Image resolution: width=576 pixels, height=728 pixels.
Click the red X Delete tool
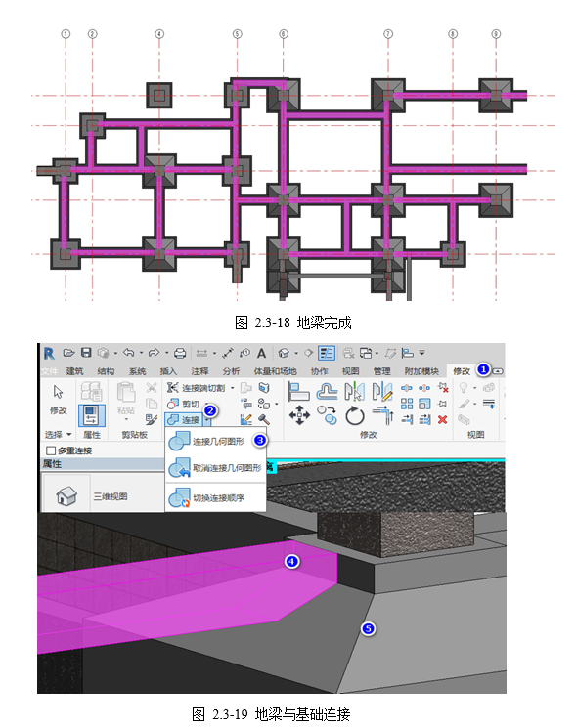pyautogui.click(x=442, y=420)
